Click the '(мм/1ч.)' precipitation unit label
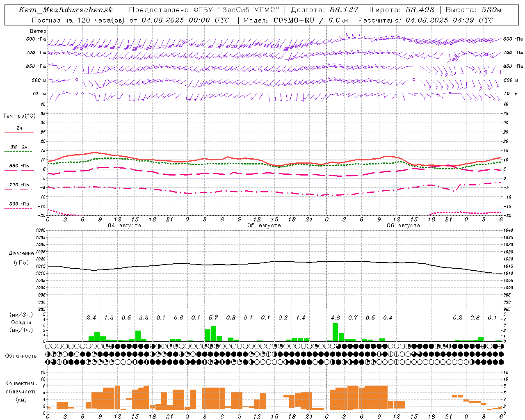This screenshot has height=420, width=525. (x=21, y=330)
